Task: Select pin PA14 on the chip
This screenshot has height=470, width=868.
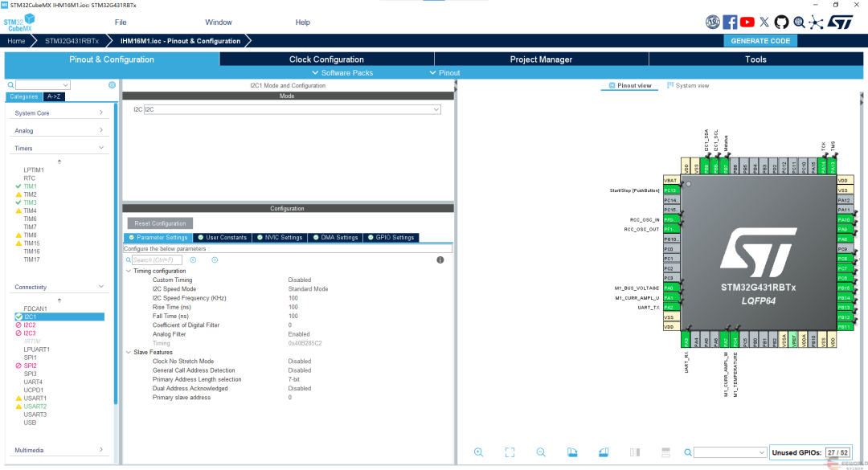Action: 823,166
